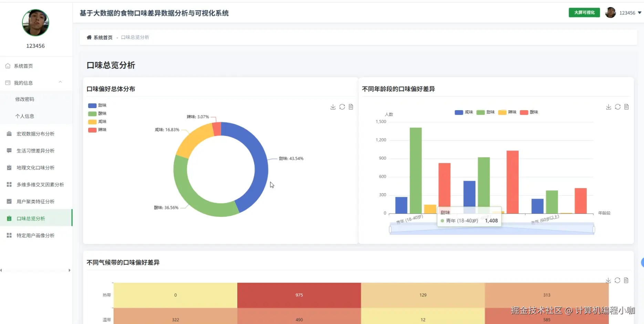Click the home icon in breadcrumb
The width and height of the screenshot is (644, 324).
tap(89, 37)
